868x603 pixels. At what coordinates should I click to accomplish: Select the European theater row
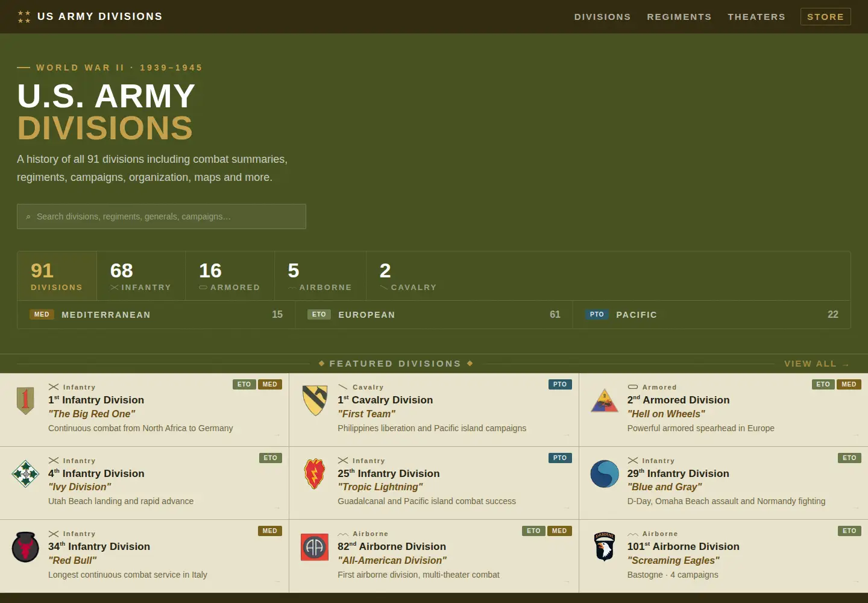(434, 315)
